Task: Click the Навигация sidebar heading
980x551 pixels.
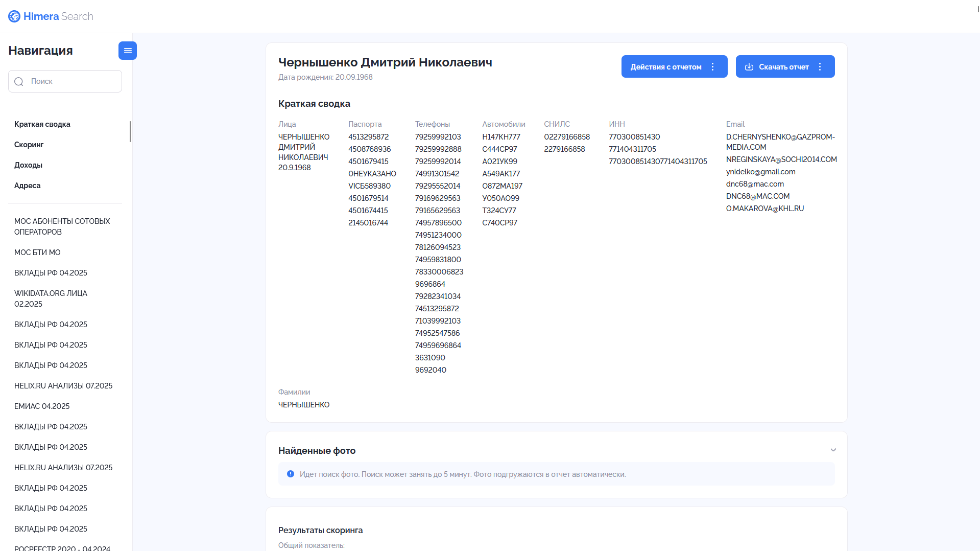Action: pos(41,51)
